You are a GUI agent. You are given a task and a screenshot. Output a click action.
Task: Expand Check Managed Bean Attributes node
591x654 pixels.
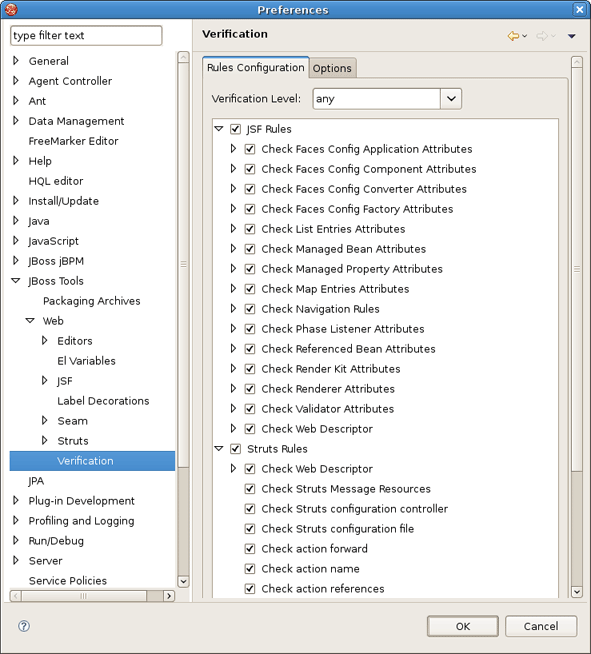(233, 249)
